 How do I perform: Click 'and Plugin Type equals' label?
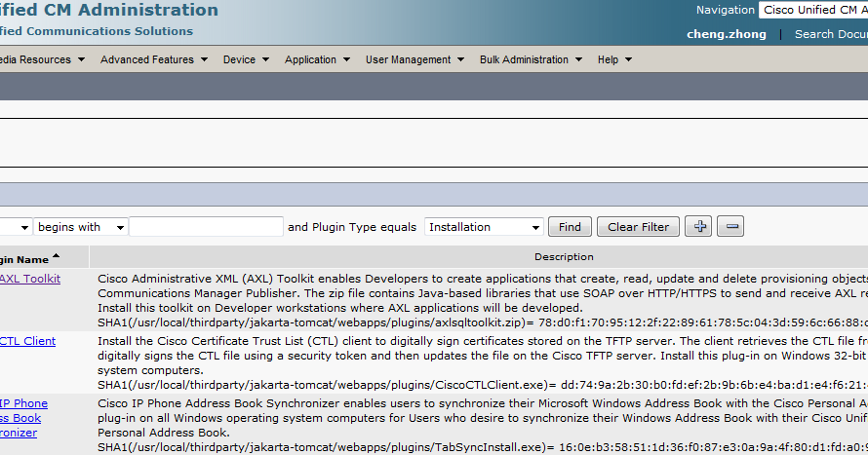352,227
